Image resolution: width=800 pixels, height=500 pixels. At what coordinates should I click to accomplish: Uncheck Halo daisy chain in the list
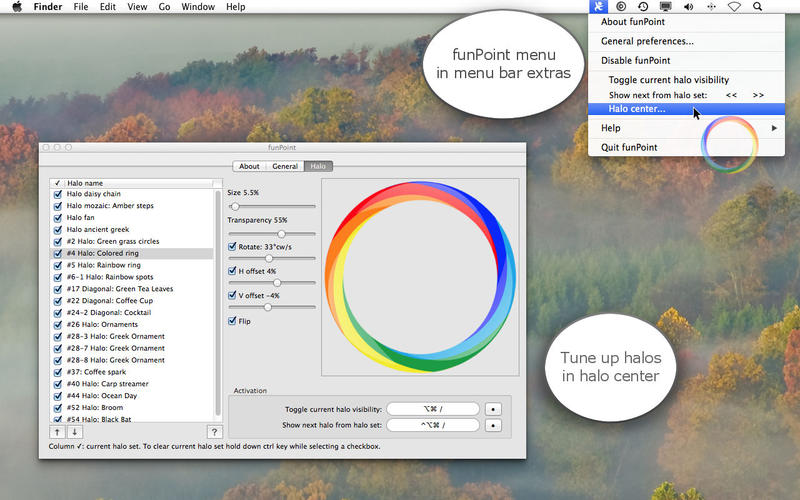tap(57, 194)
